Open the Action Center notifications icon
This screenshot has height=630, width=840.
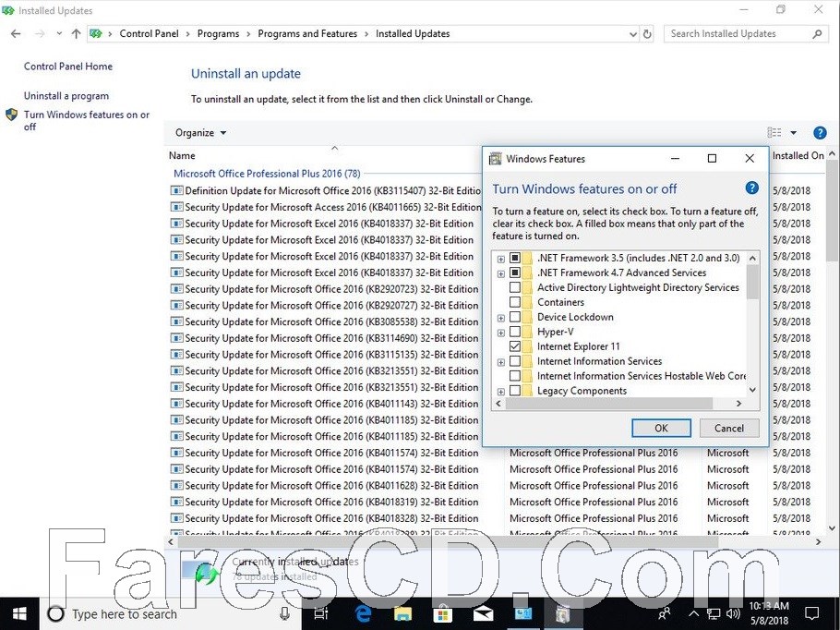point(812,613)
